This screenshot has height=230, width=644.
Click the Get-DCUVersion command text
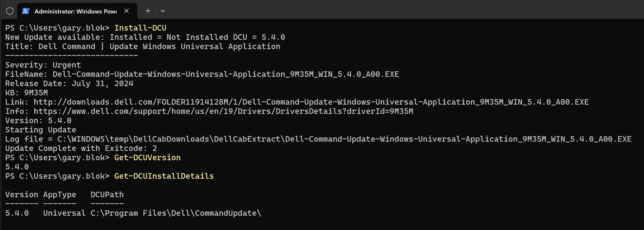pyautogui.click(x=147, y=157)
